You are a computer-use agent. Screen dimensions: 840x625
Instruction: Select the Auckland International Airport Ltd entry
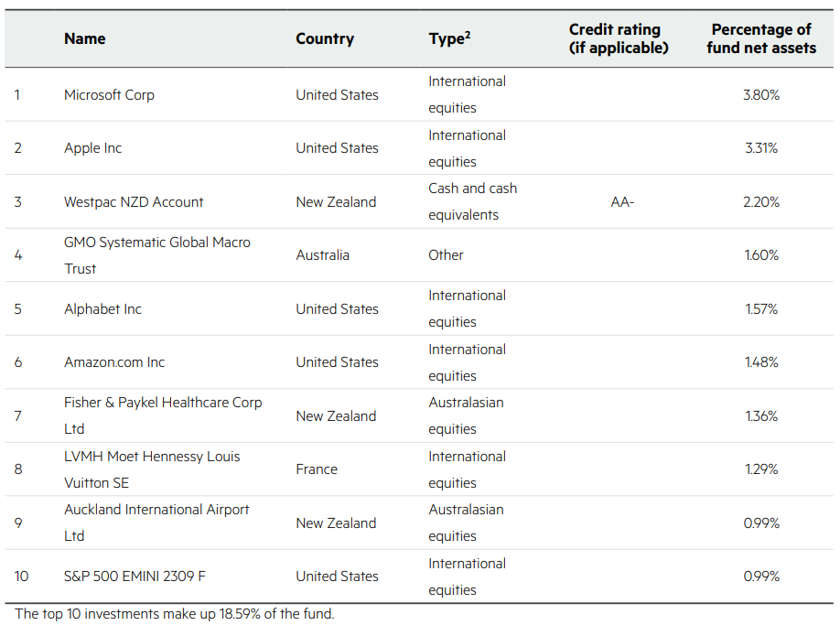[156, 523]
